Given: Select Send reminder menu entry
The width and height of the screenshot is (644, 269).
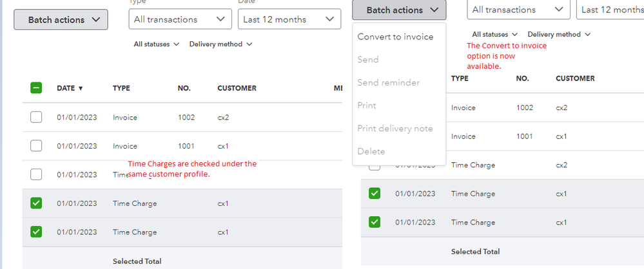Looking at the screenshot, I should [x=388, y=82].
